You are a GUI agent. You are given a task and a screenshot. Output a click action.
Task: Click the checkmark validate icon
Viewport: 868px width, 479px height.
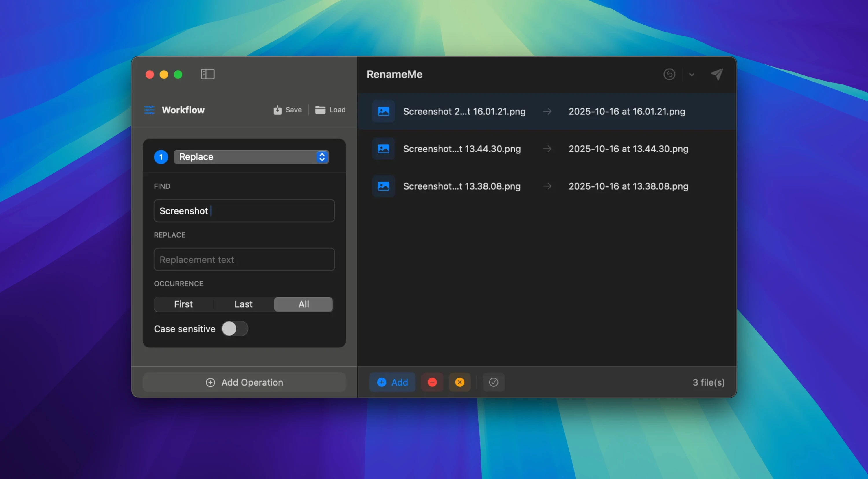pyautogui.click(x=493, y=382)
